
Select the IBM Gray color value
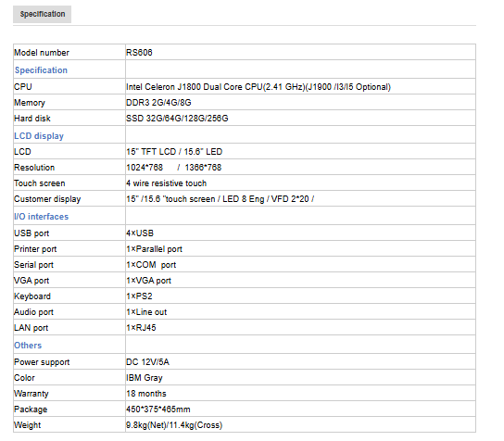point(145,378)
